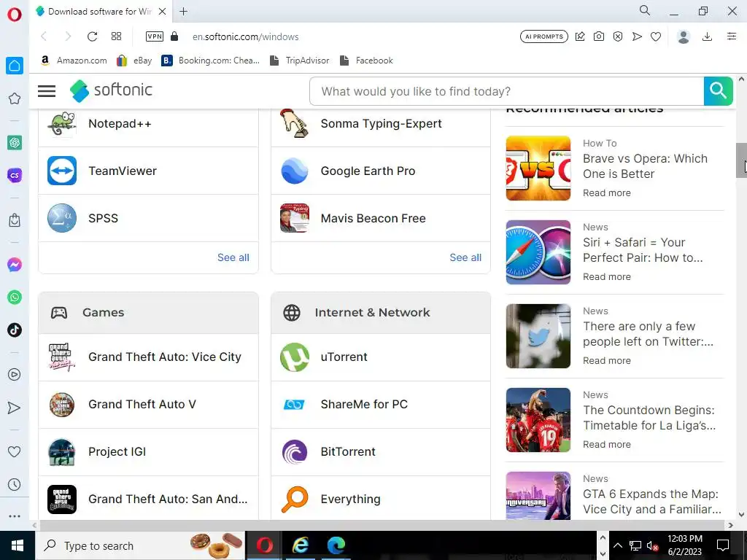Click the teal search button
The width and height of the screenshot is (747, 560).
tap(718, 91)
